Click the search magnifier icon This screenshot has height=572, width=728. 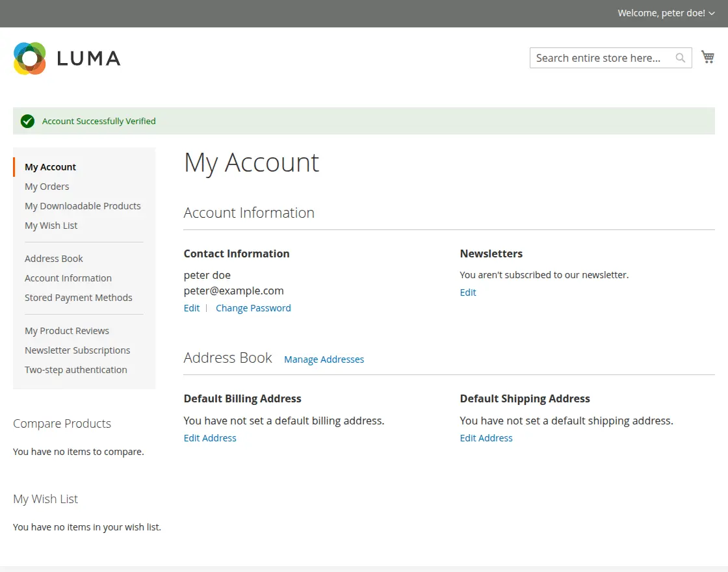pyautogui.click(x=680, y=58)
